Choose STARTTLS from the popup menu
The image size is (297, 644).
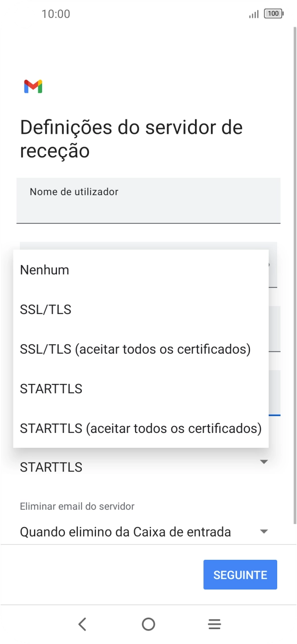50,388
